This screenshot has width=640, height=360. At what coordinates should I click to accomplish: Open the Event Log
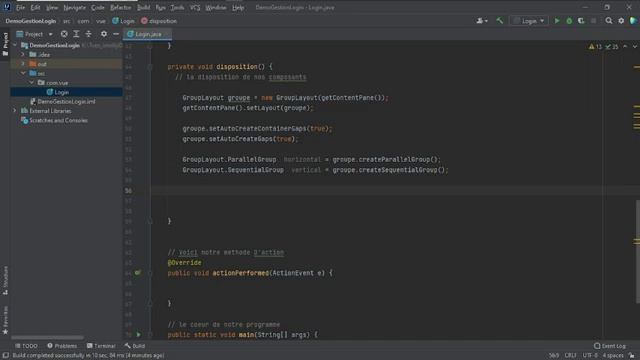tap(609, 346)
